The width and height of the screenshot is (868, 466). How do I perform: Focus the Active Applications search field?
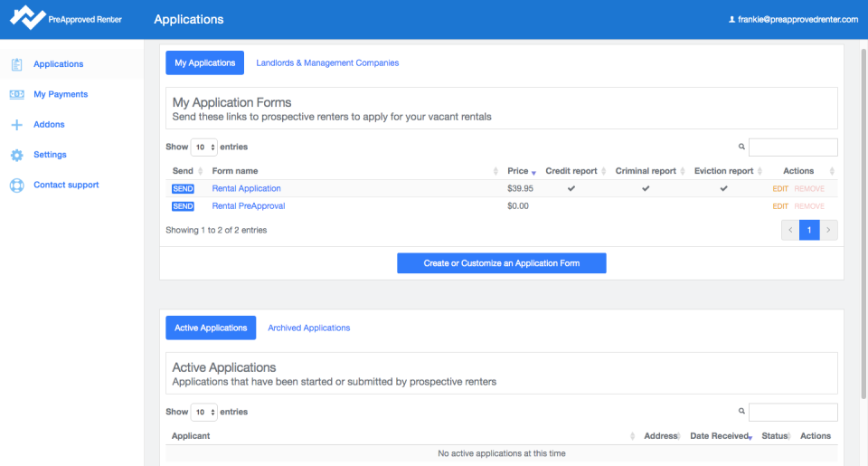(793, 412)
